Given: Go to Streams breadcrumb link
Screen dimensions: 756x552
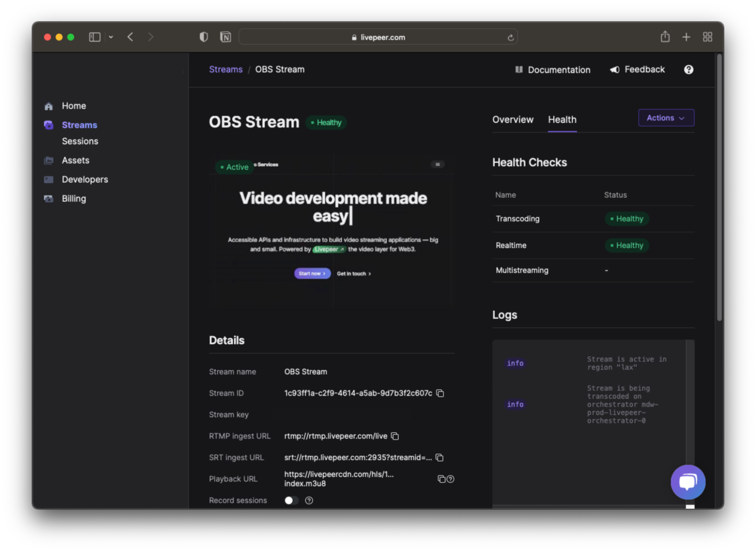Looking at the screenshot, I should [x=226, y=69].
